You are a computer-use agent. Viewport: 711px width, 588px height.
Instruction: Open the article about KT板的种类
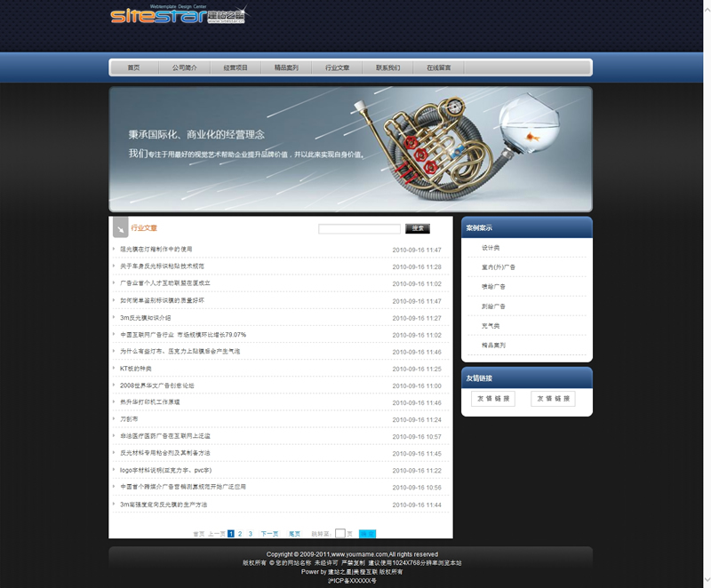pos(136,369)
